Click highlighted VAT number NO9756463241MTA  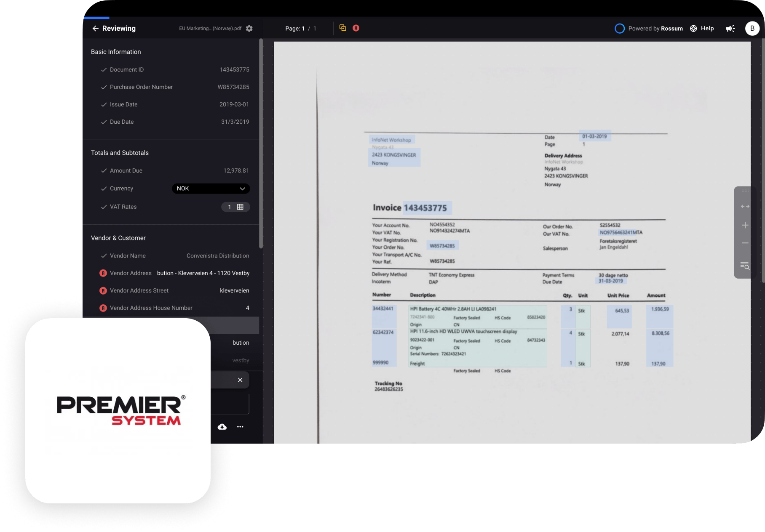[621, 232]
